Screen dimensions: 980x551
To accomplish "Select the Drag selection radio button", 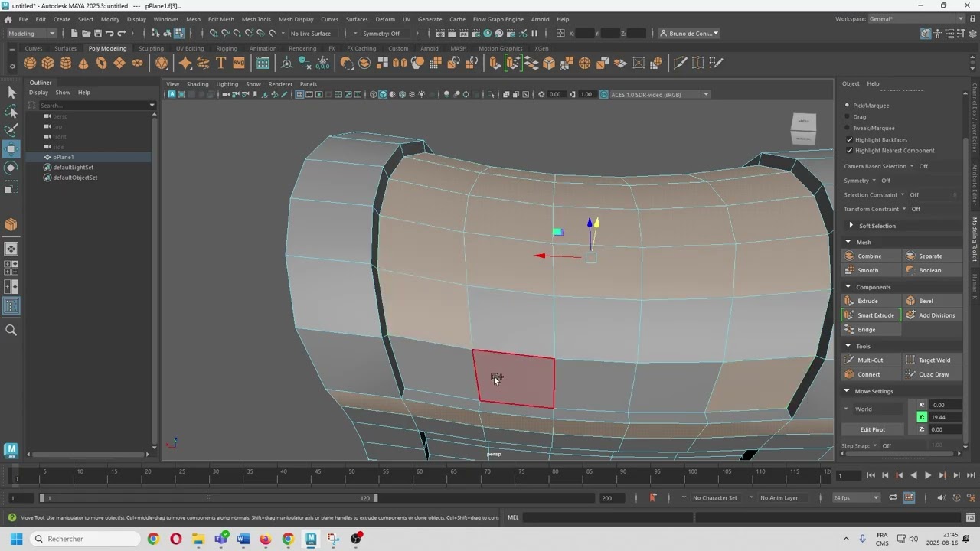I will [x=848, y=117].
